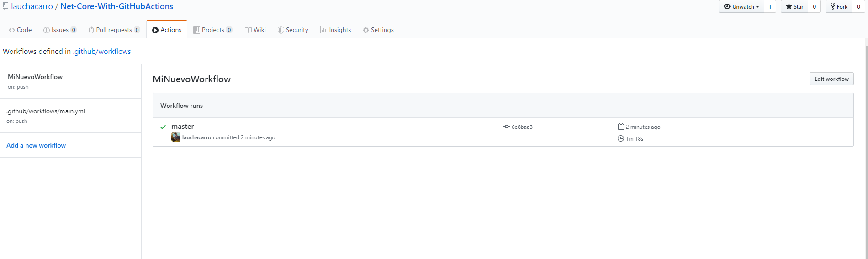Open Net-Core-With-GitHubActions repository link
The width and height of the screenshot is (868, 259).
[x=117, y=6]
